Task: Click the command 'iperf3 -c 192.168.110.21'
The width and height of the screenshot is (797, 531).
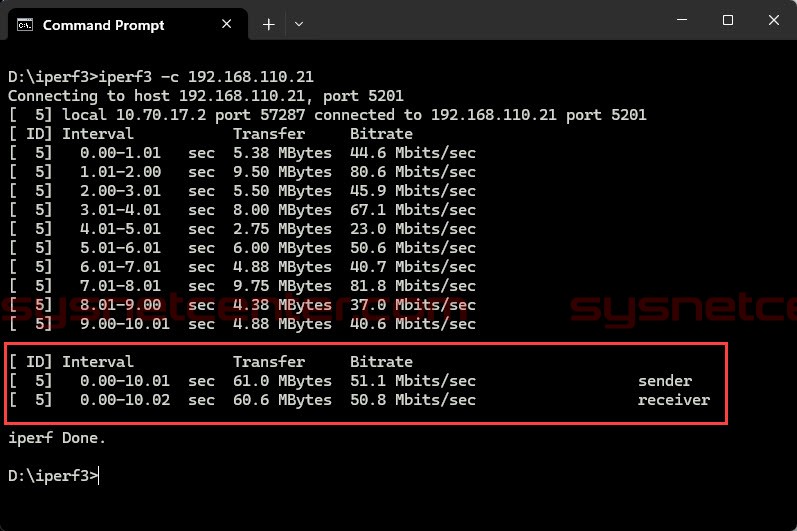Action: pyautogui.click(x=206, y=77)
